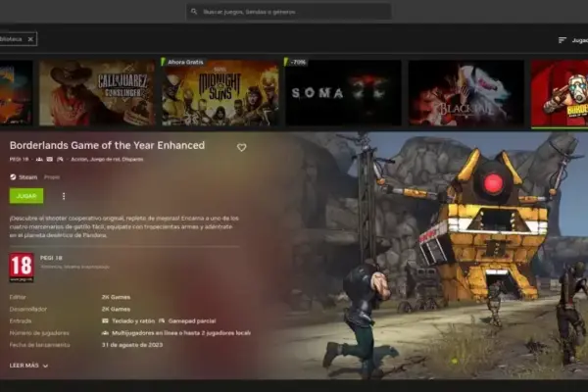This screenshot has height=392, width=588.
Task: Expand details with LEER MÁS
Action: coord(28,366)
